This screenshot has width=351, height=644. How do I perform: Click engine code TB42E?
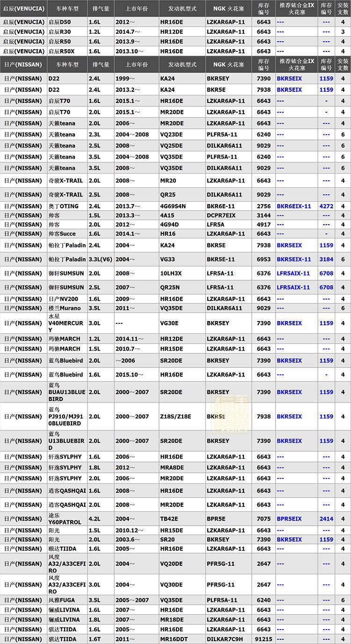169,519
